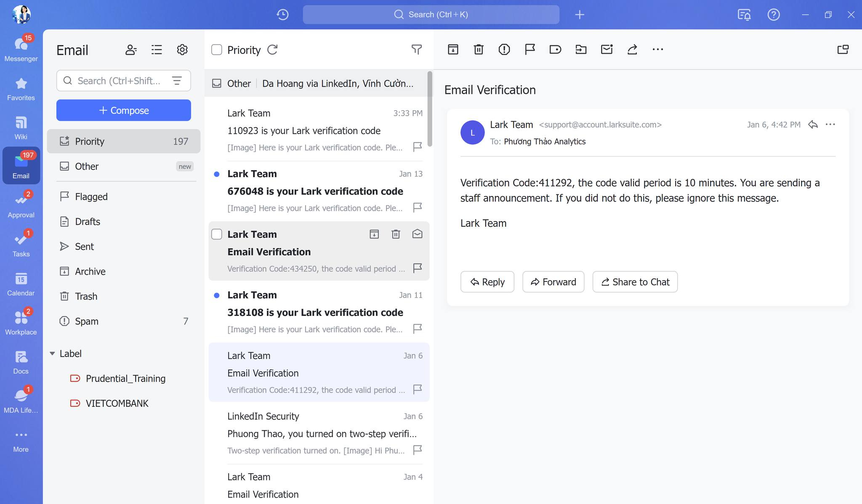This screenshot has width=862, height=504.
Task: Flag the 411292 Email Verification message
Action: pyautogui.click(x=417, y=389)
